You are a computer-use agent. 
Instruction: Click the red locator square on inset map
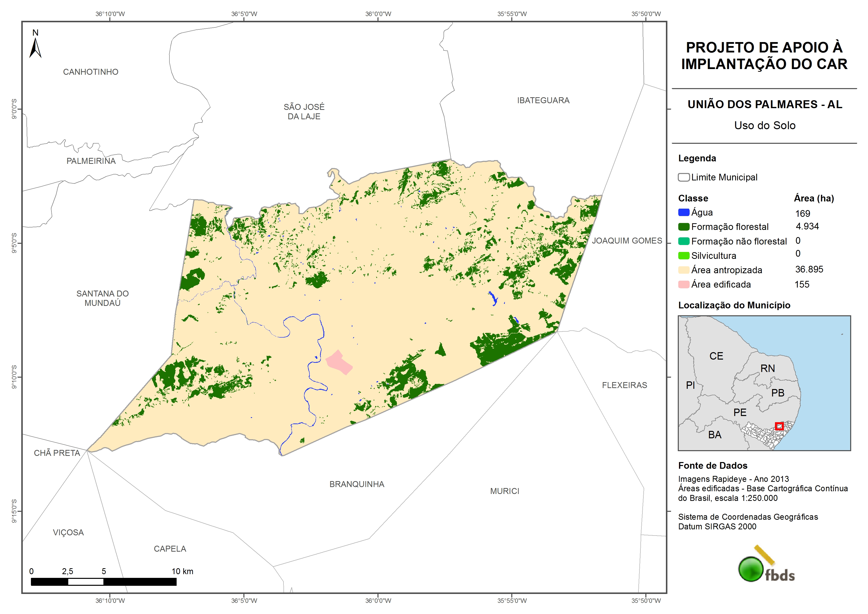pos(779,426)
